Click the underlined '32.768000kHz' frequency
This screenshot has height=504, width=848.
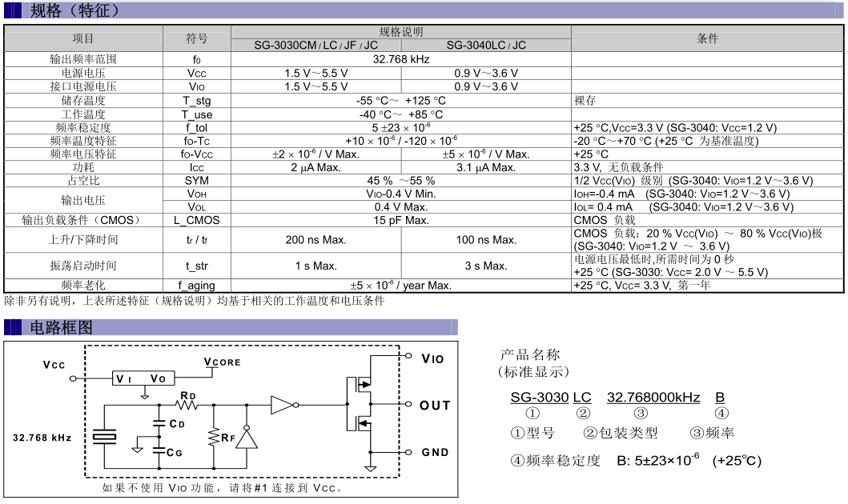pos(653,398)
